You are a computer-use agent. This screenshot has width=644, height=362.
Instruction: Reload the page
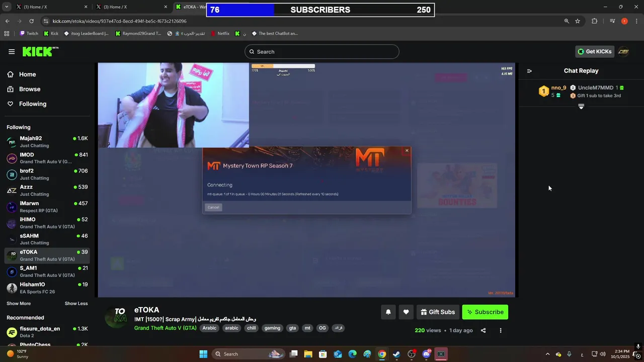[31, 21]
